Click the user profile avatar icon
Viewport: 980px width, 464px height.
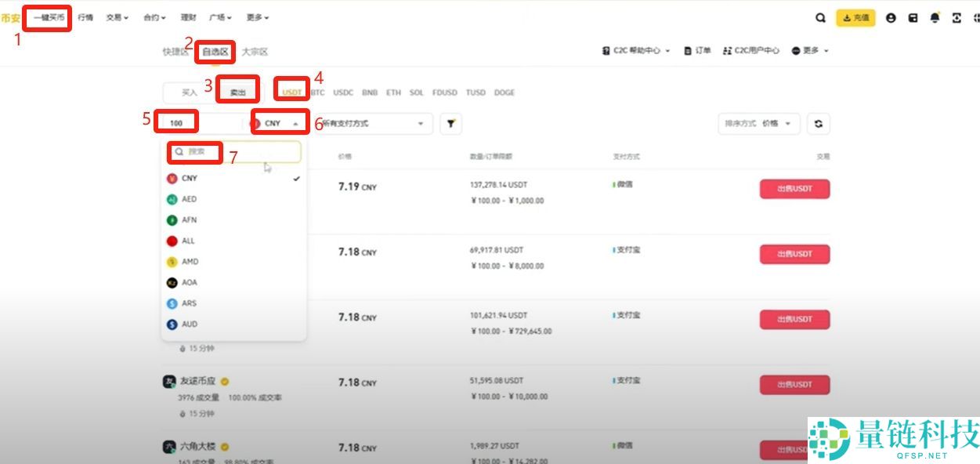click(891, 16)
